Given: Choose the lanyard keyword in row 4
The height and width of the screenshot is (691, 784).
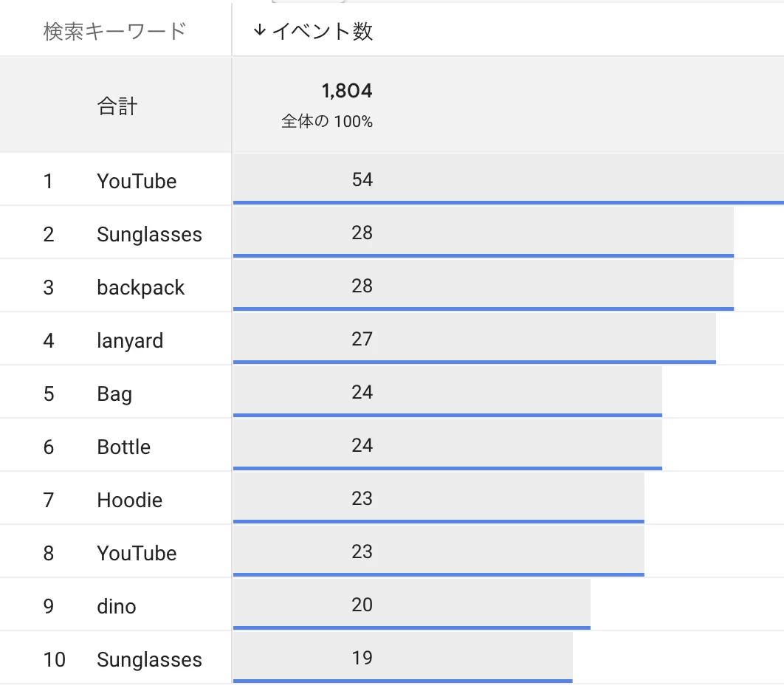Looking at the screenshot, I should coord(130,341).
